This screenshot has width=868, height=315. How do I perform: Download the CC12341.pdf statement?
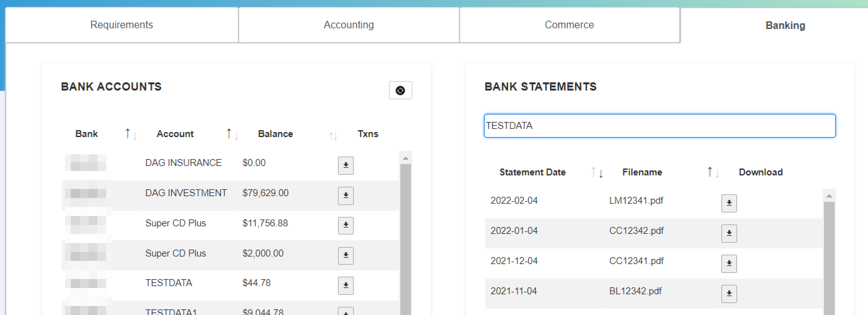(729, 263)
